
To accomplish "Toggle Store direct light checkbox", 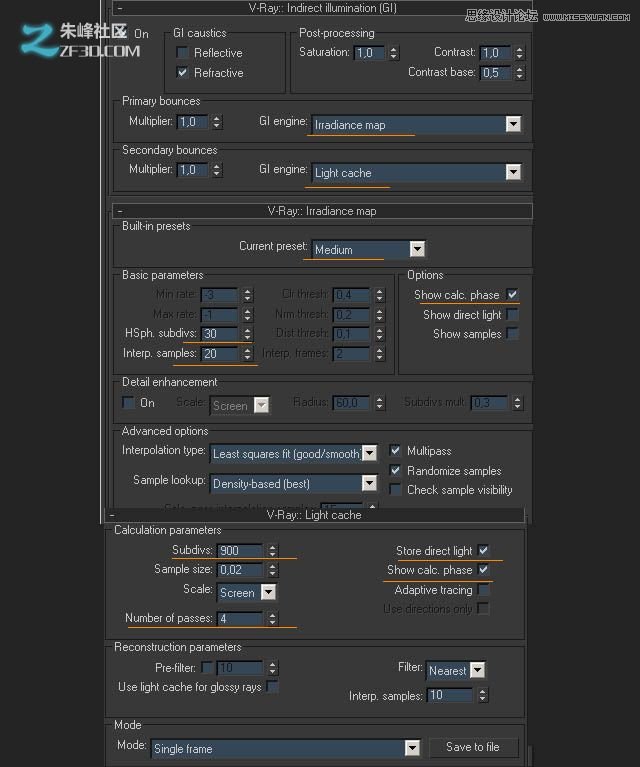I will pyautogui.click(x=484, y=550).
